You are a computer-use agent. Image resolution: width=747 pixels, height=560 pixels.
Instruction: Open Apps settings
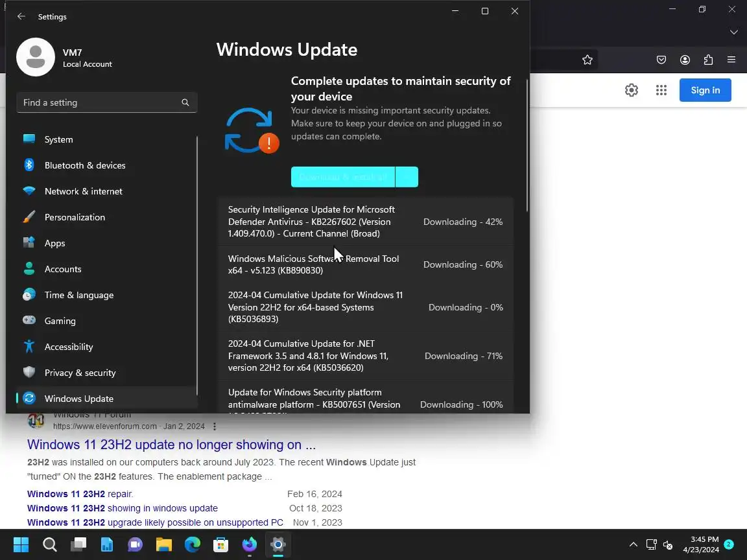click(107, 243)
